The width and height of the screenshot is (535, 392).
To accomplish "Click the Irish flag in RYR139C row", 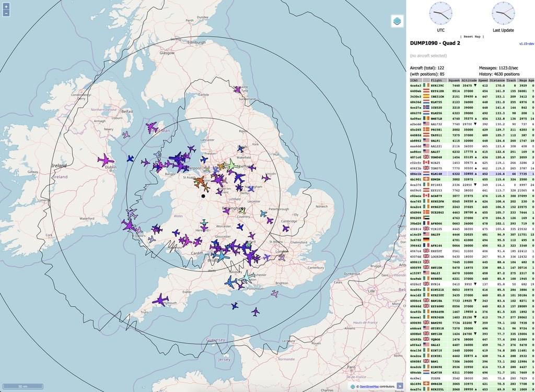I will coord(426,86).
